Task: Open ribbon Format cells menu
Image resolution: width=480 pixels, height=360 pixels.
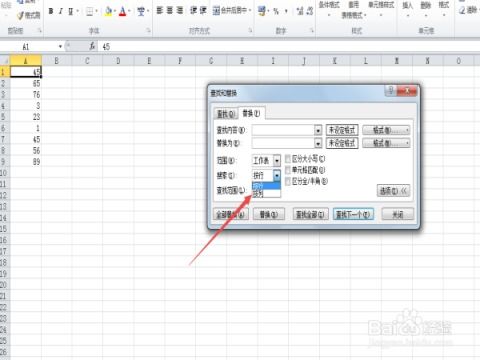Action: tap(444, 8)
